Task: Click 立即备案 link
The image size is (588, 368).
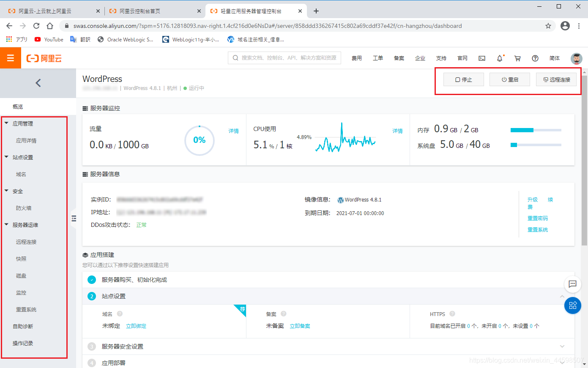Action: 300,326
